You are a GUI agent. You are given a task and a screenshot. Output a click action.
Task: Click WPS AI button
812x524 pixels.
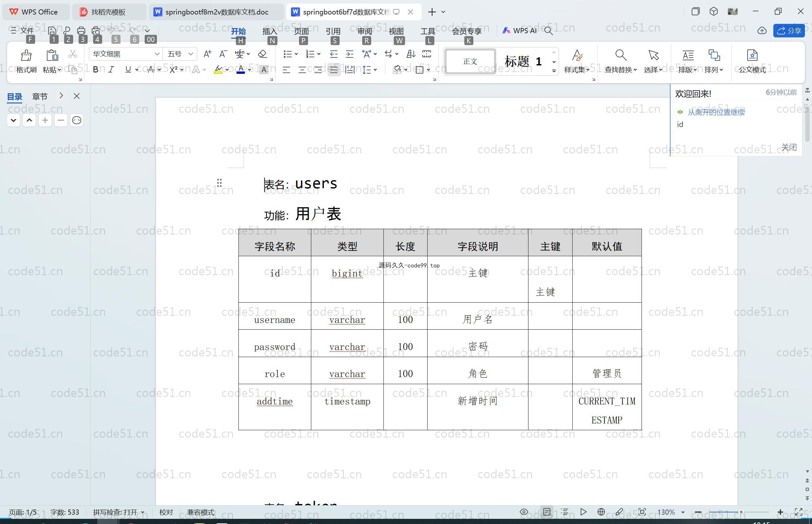point(519,31)
